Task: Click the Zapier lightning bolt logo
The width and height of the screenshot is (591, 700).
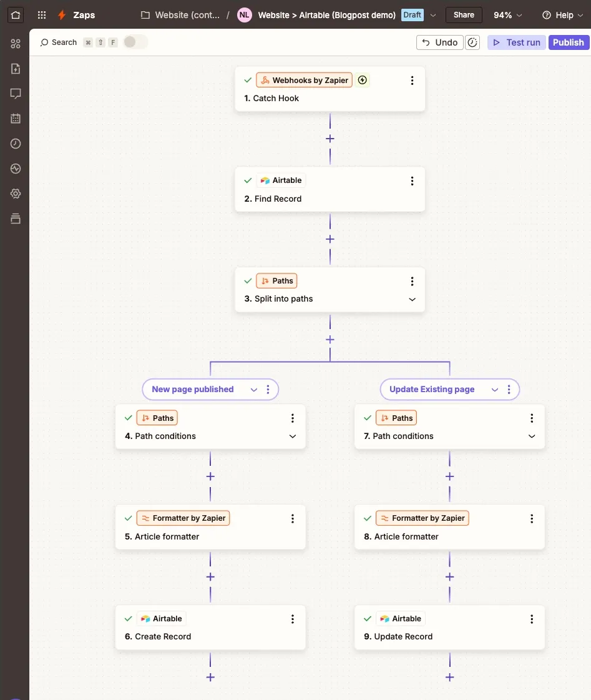Action: 61,14
